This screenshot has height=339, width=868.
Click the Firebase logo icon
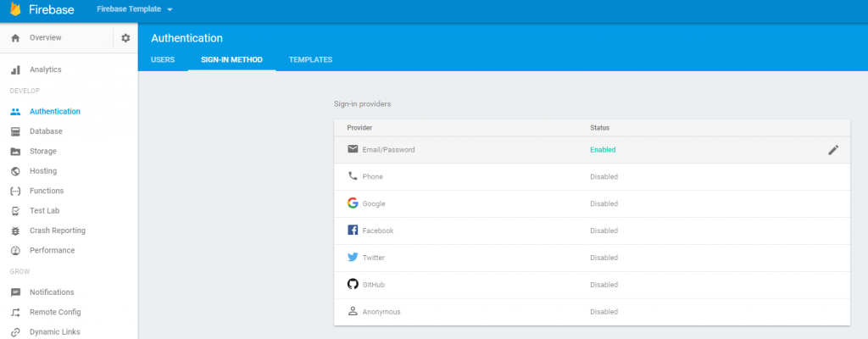(x=15, y=10)
